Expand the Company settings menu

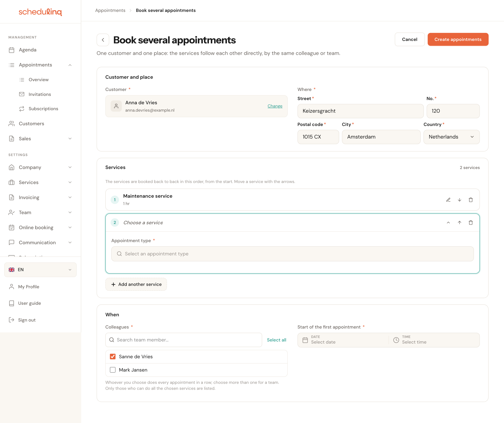(x=40, y=167)
